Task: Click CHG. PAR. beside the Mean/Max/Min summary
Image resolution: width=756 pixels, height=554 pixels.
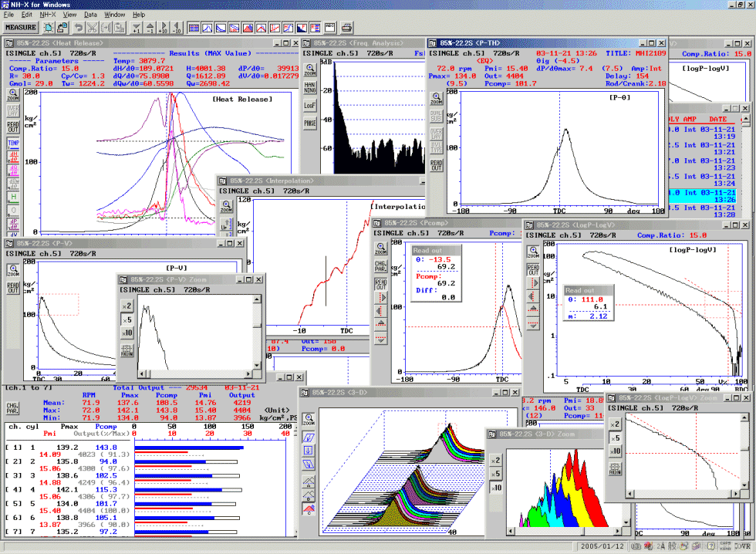Action: coord(12,408)
